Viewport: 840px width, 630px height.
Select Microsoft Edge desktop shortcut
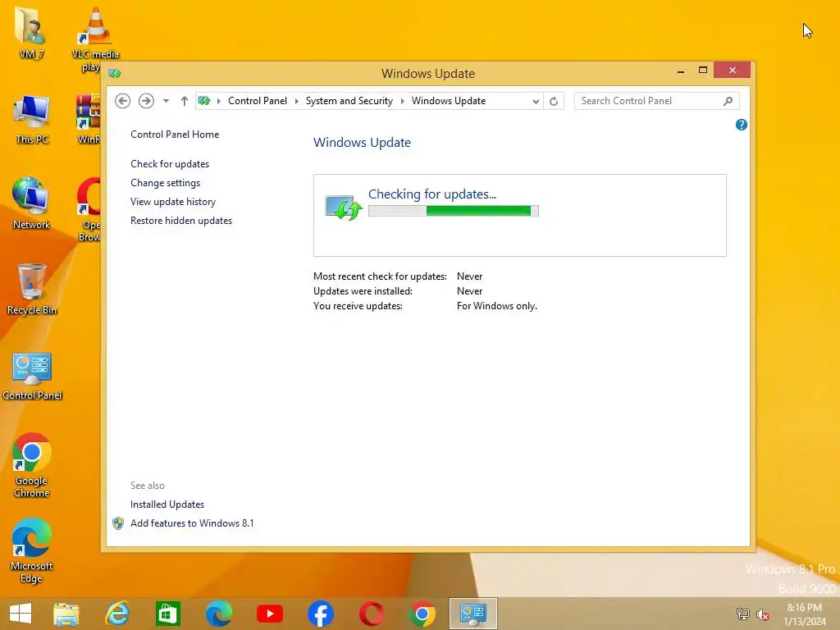tap(32, 550)
